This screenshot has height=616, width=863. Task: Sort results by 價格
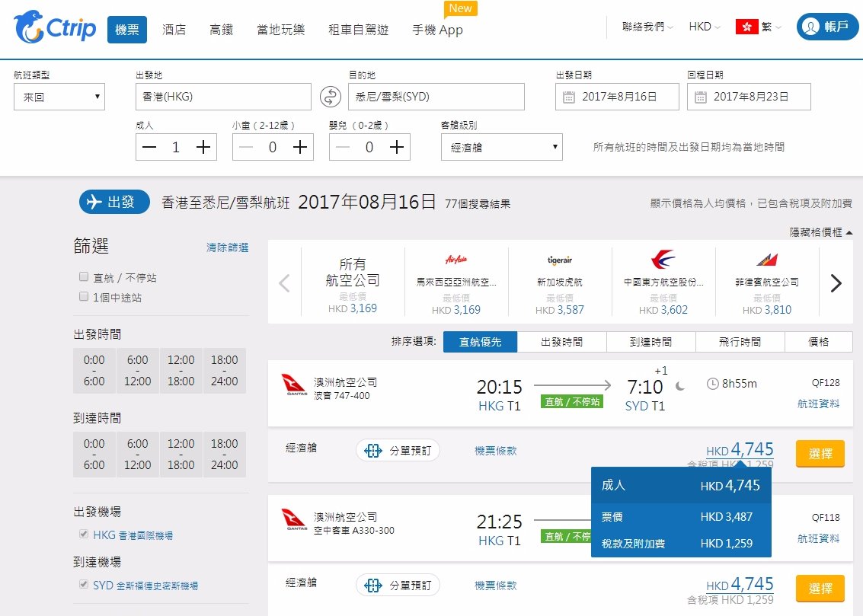tap(818, 342)
